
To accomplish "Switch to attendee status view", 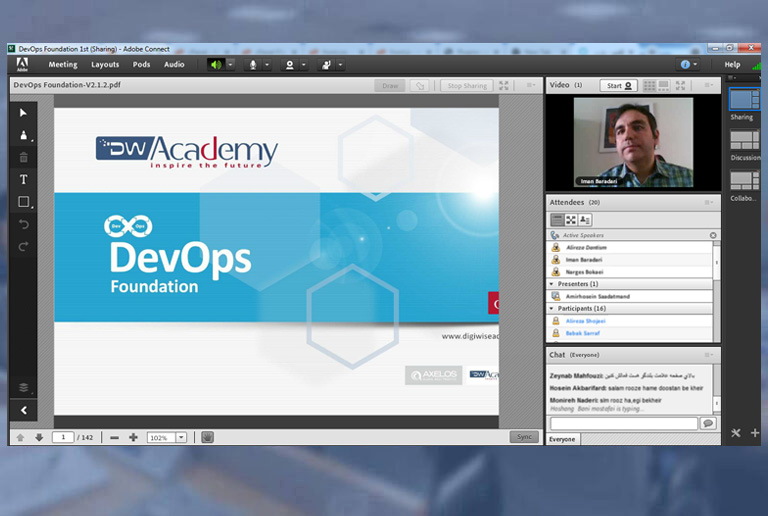I will (x=585, y=220).
